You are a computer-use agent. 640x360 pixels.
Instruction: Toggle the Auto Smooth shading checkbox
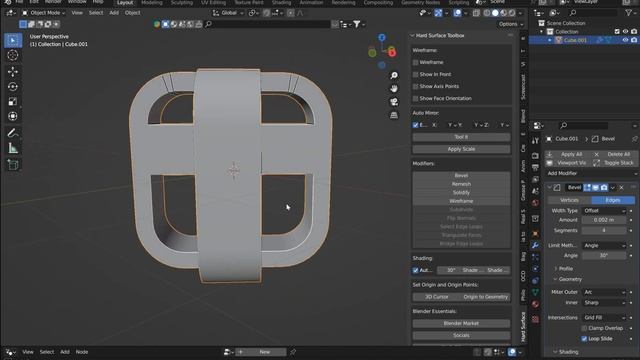[416, 270]
